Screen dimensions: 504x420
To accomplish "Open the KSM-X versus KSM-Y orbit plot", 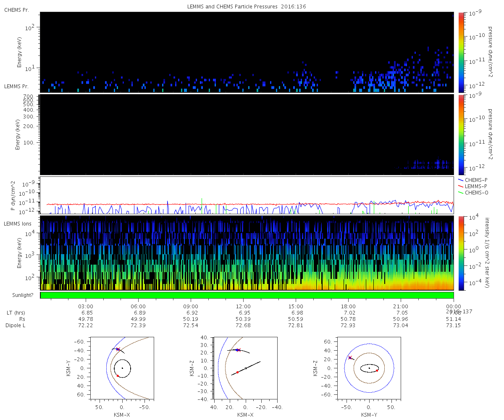I will coord(122,368).
